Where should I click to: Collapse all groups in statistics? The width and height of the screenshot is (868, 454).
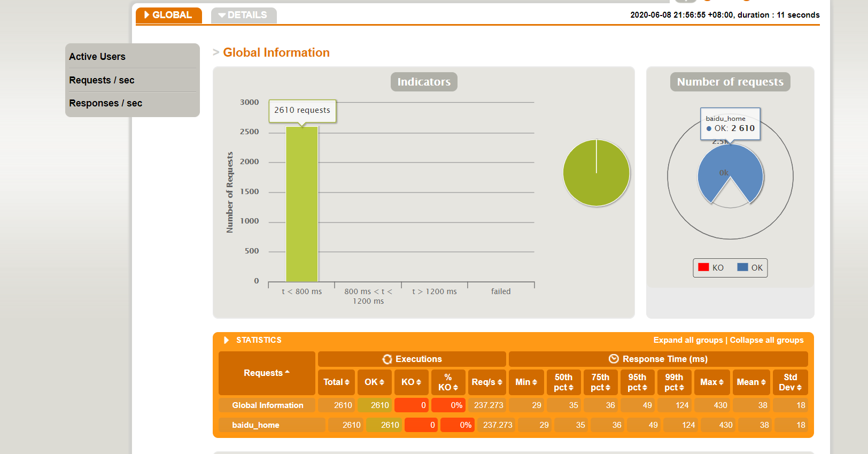(766, 340)
